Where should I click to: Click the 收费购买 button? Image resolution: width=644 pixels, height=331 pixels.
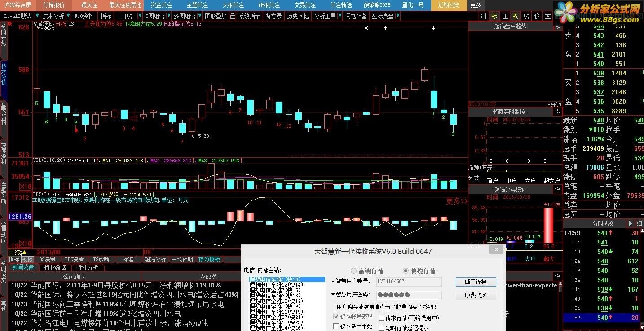click(x=476, y=295)
